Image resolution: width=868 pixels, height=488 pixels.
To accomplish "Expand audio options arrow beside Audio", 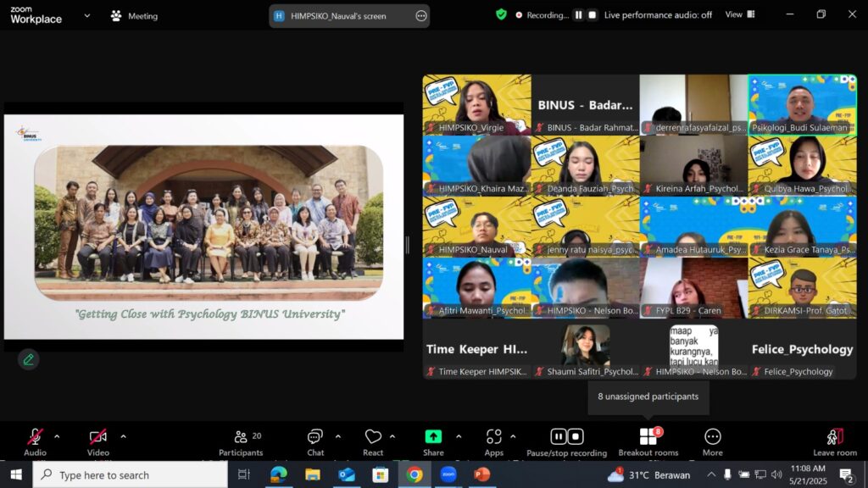I will coord(57,436).
